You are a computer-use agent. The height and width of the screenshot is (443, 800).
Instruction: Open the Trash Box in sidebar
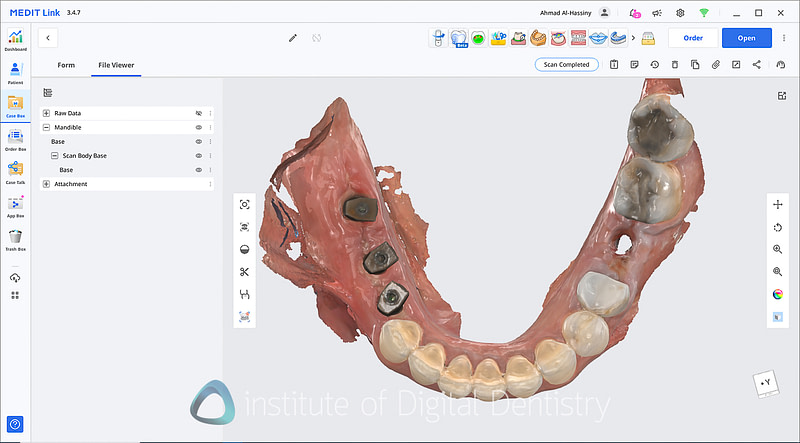pos(15,240)
